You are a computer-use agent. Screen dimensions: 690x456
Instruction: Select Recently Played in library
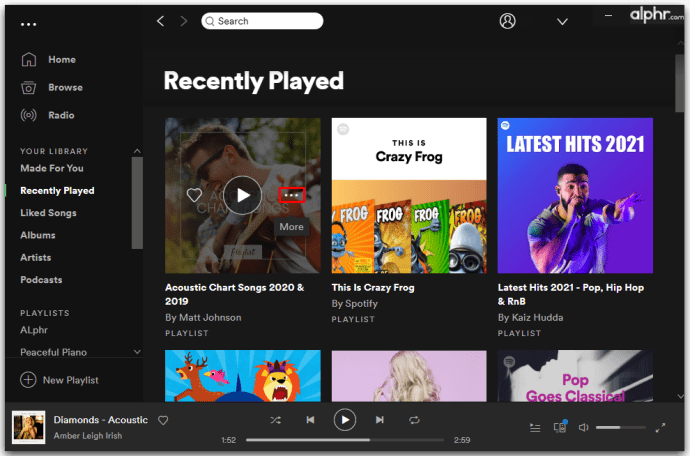coord(57,191)
